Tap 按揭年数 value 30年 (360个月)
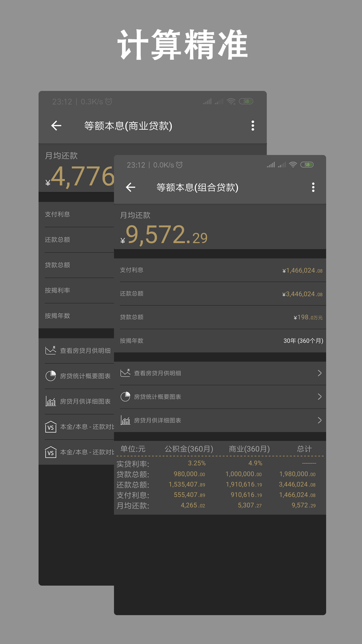 tap(303, 341)
